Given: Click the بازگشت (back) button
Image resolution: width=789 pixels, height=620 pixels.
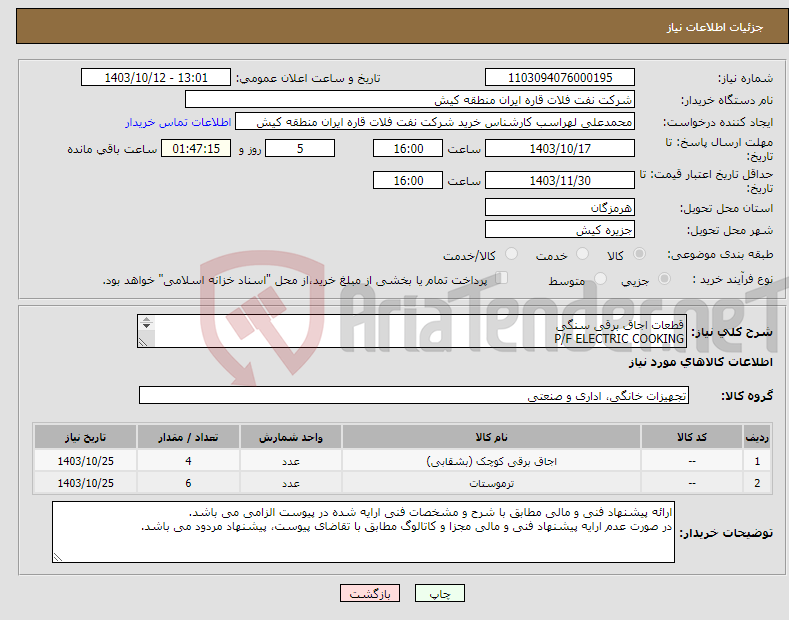Looking at the screenshot, I should pos(370,593).
